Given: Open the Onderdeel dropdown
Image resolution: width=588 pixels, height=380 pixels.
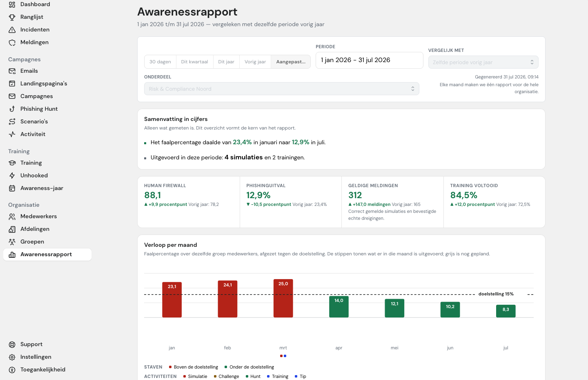Looking at the screenshot, I should pyautogui.click(x=281, y=89).
